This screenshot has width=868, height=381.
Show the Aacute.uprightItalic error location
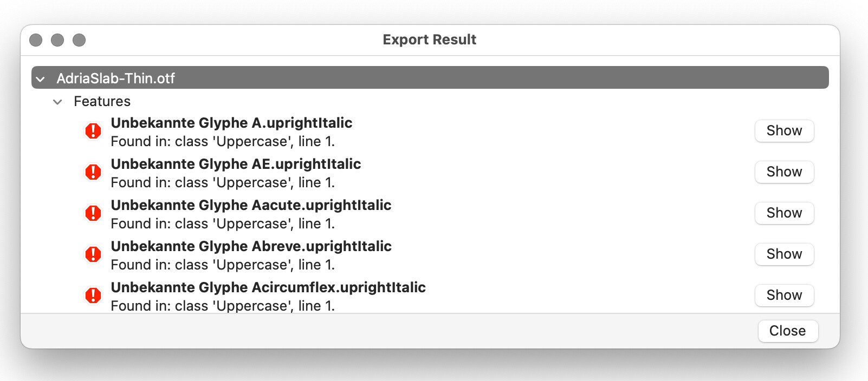[784, 213]
